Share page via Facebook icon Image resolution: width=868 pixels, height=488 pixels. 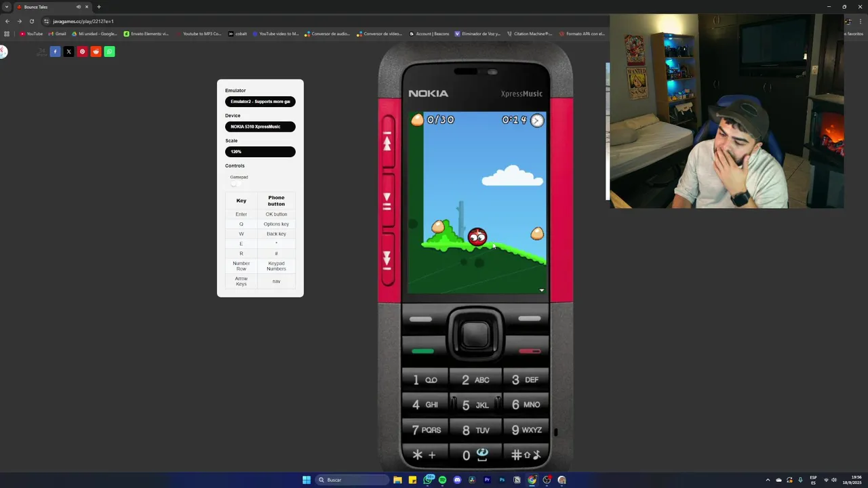click(x=55, y=52)
